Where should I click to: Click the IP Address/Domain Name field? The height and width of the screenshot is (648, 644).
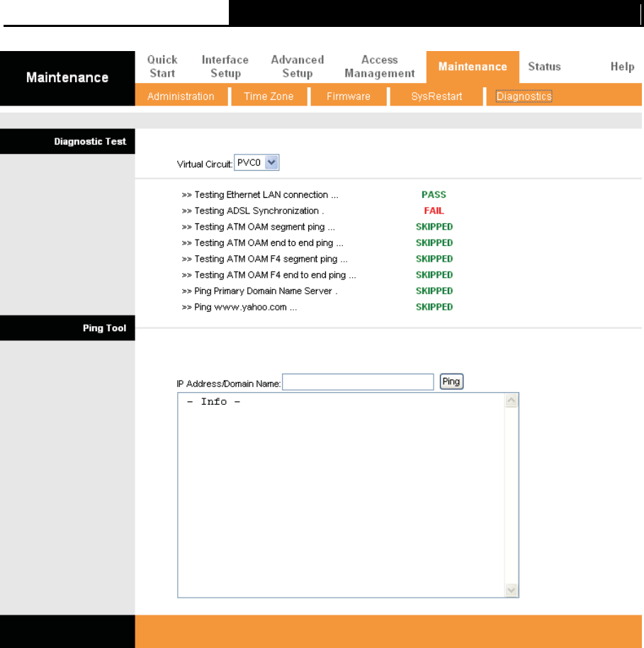pos(358,382)
